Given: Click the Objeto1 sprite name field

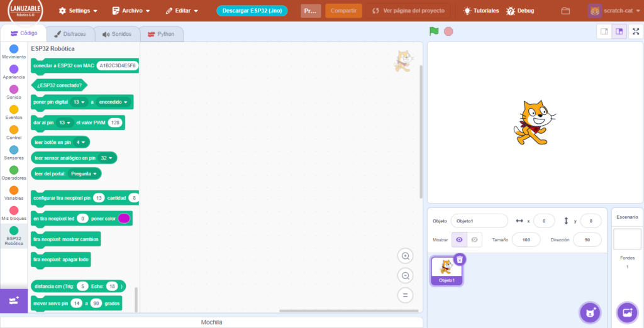Looking at the screenshot, I should pos(479,221).
